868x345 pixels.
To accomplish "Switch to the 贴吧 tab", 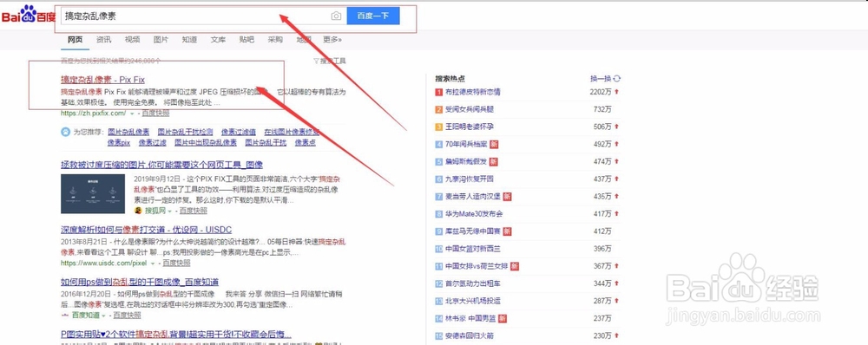I will coord(247,40).
